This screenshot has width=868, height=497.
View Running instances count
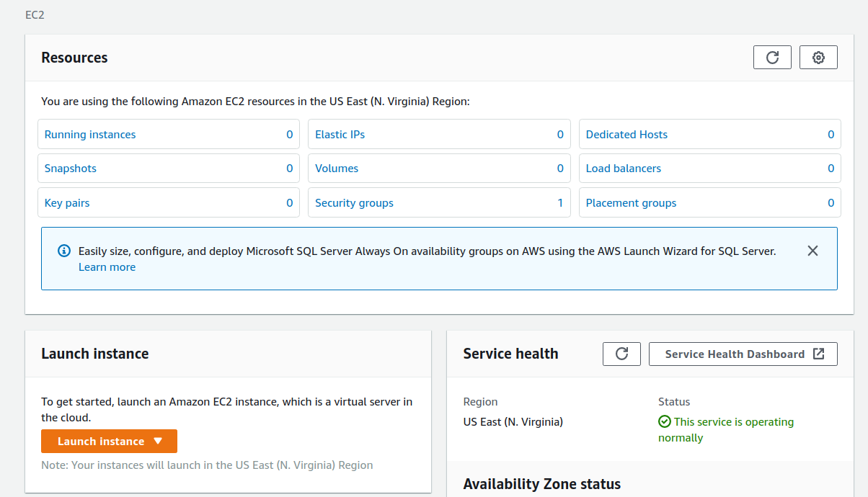tap(90, 134)
